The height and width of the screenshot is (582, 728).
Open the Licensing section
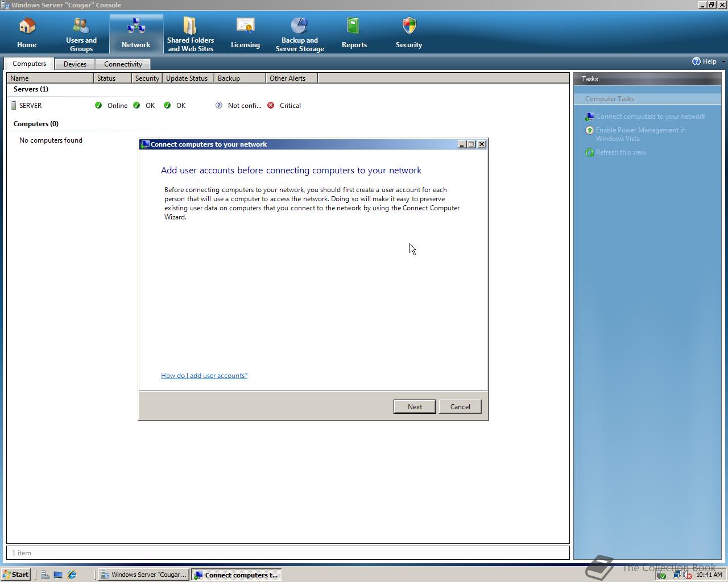pyautogui.click(x=245, y=34)
